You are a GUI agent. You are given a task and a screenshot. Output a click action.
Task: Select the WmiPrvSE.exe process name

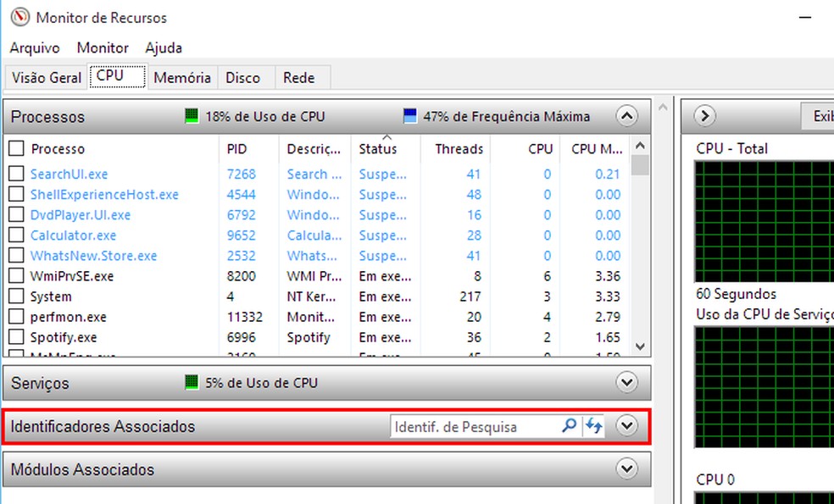click(x=72, y=276)
